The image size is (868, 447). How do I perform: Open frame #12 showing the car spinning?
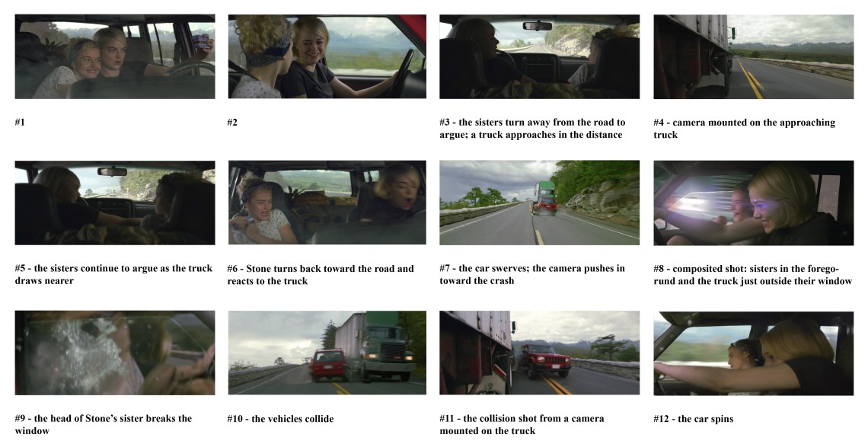click(754, 353)
